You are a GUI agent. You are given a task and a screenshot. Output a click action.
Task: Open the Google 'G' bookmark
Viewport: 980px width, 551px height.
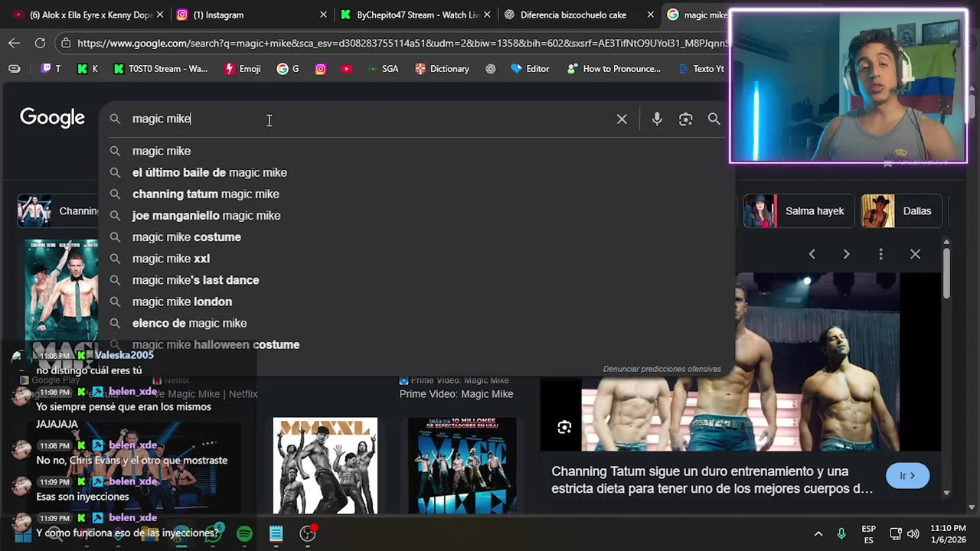(x=288, y=69)
